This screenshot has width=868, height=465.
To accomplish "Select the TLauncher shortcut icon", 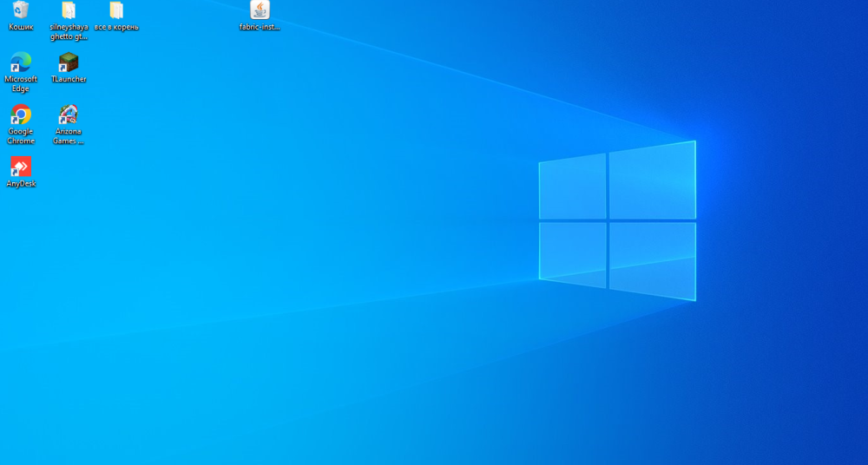I will pos(69,62).
